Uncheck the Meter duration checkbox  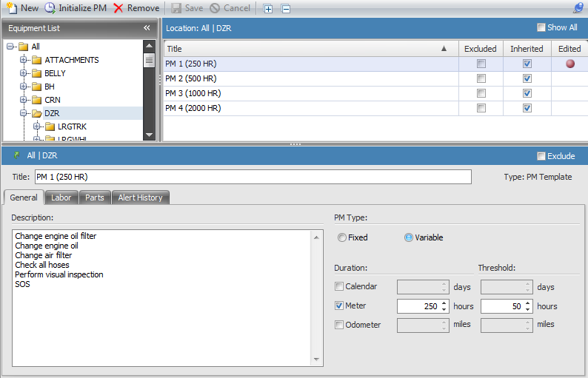[339, 306]
